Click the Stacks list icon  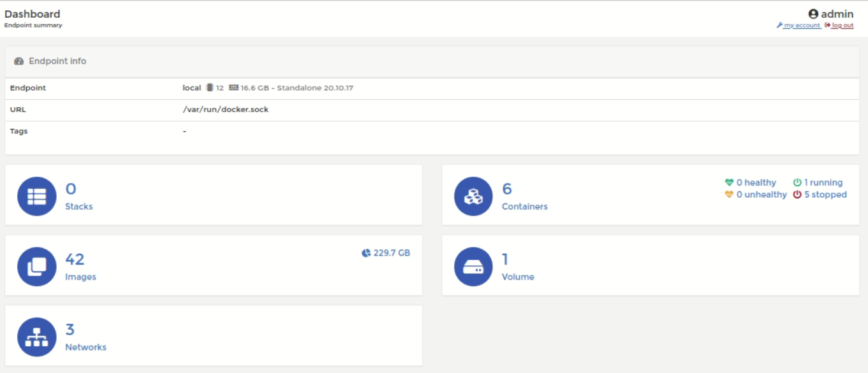36,196
